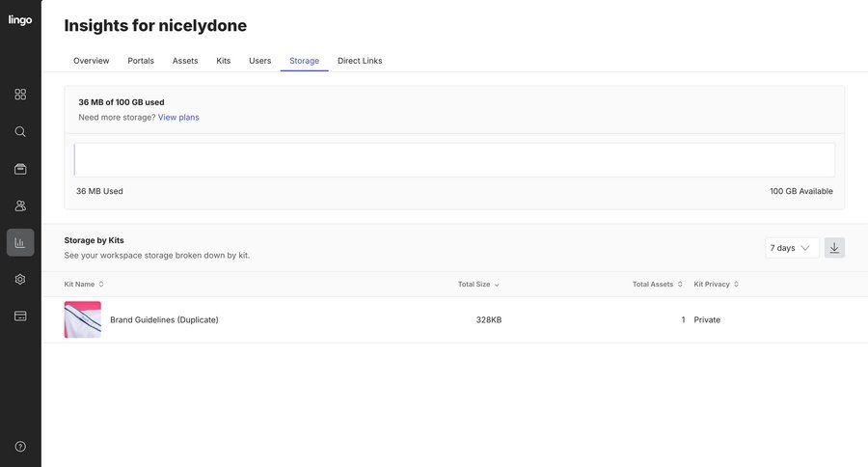Sort by Kit Privacy column
The height and width of the screenshot is (467, 868).
coord(716,285)
